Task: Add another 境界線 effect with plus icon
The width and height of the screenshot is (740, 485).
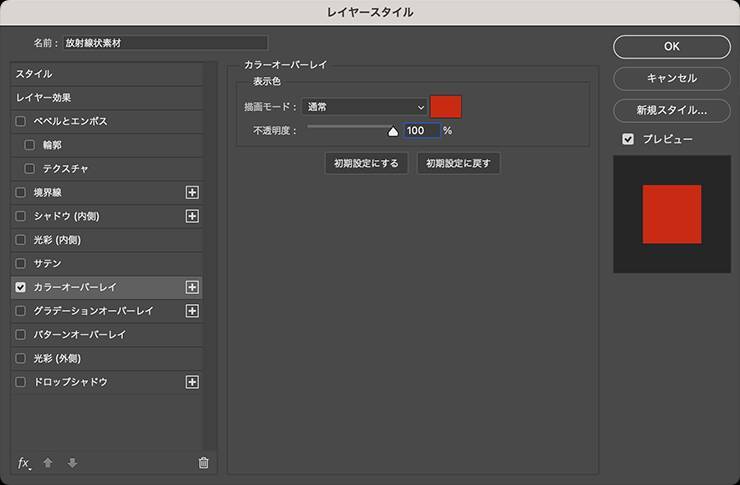Action: pos(192,192)
